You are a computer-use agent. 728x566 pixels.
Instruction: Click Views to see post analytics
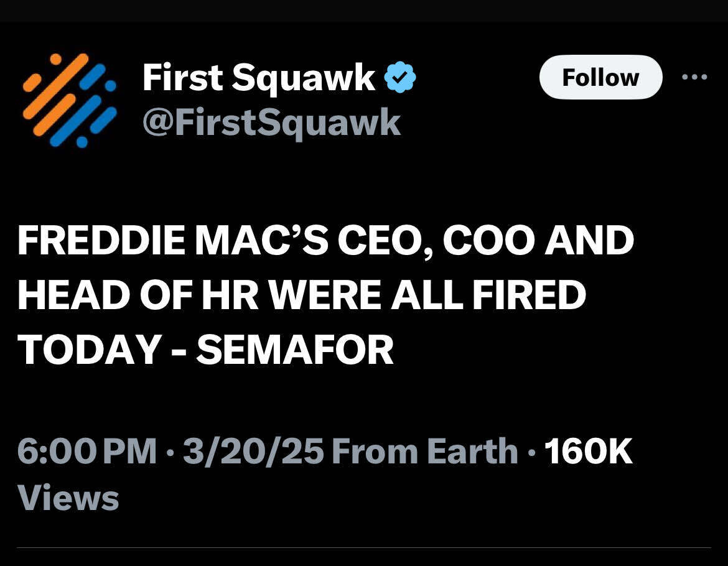coord(68,496)
